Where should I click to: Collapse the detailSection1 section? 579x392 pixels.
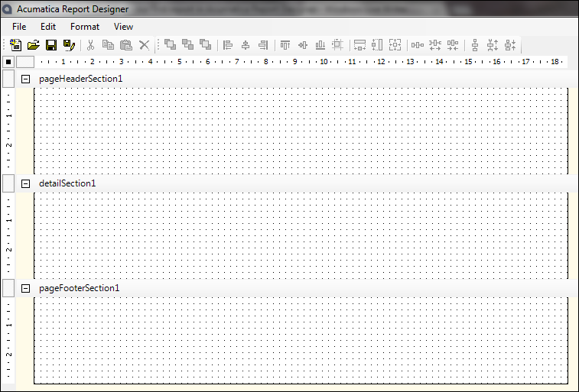coord(25,183)
